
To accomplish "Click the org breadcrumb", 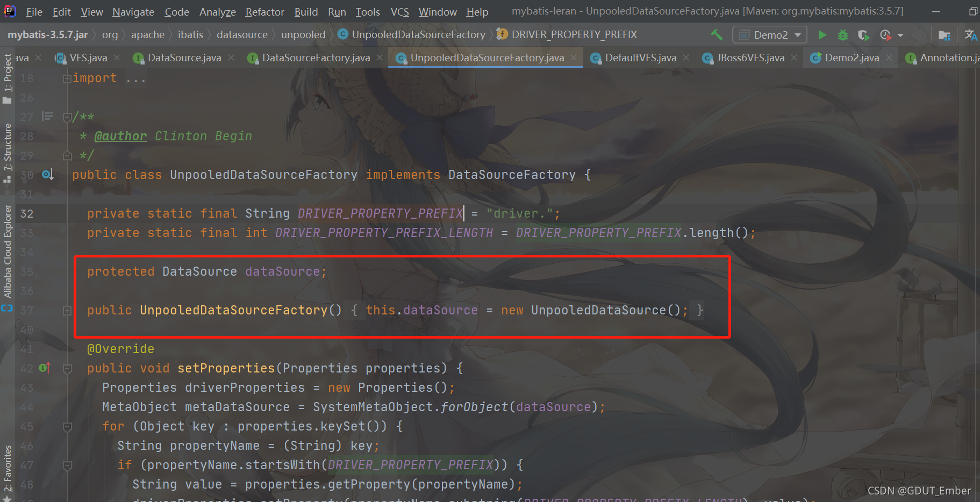I will point(110,35).
